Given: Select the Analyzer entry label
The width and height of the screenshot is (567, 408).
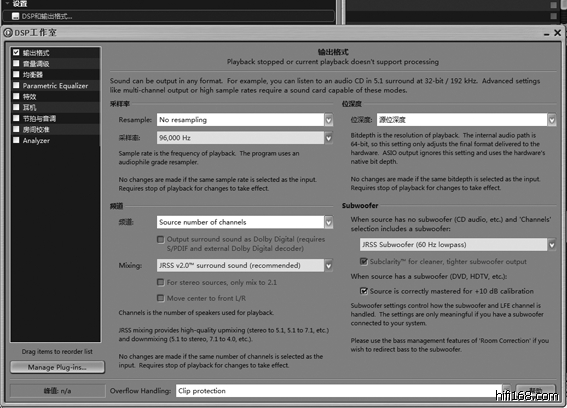Looking at the screenshot, I should tap(36, 141).
